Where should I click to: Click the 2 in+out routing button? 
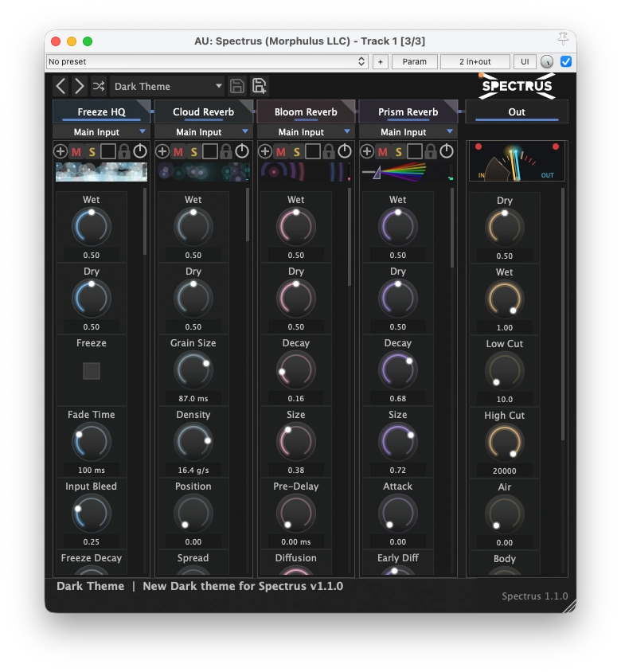coord(475,62)
